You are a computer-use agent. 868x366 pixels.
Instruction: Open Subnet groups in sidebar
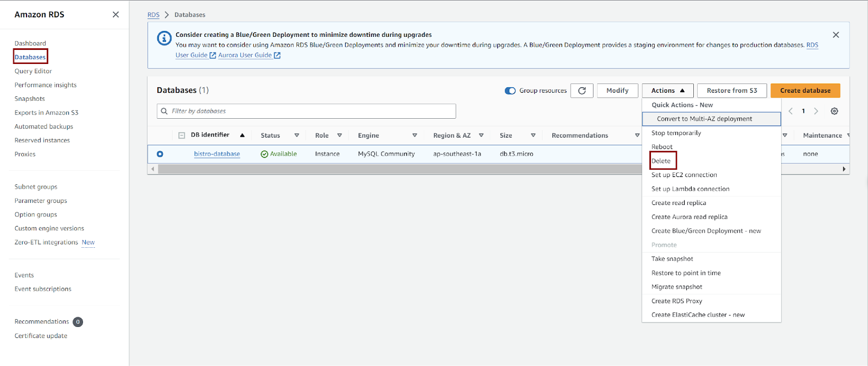click(x=36, y=187)
